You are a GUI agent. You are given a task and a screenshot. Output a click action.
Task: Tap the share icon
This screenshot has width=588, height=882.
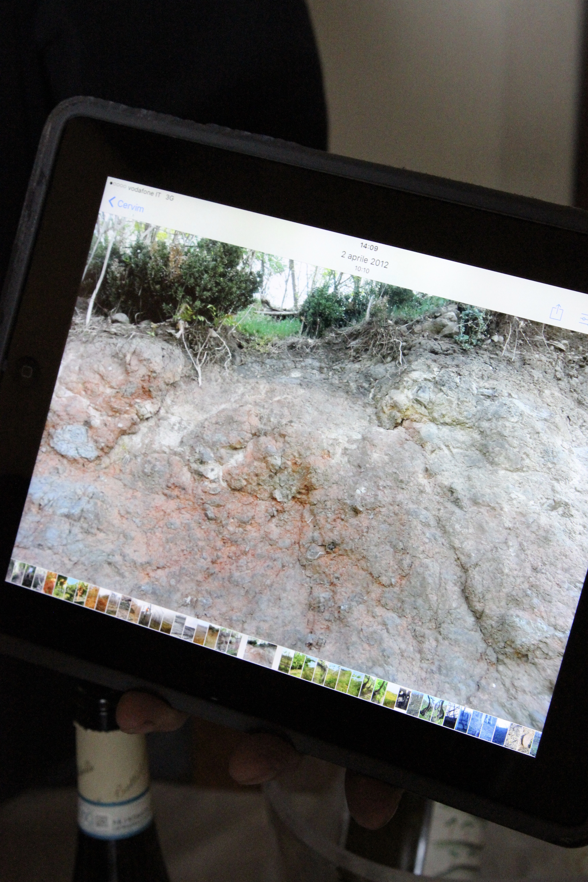(x=557, y=312)
